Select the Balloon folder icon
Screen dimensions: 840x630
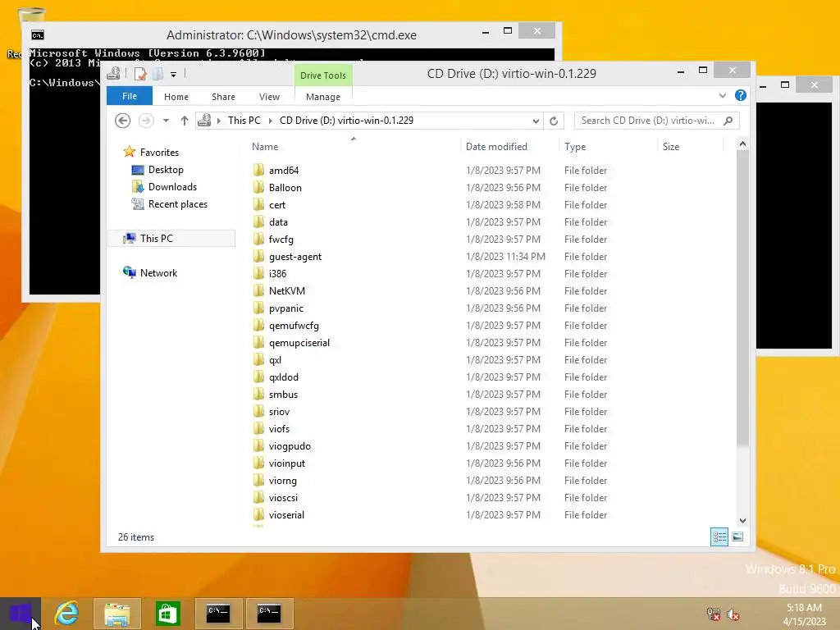(258, 188)
